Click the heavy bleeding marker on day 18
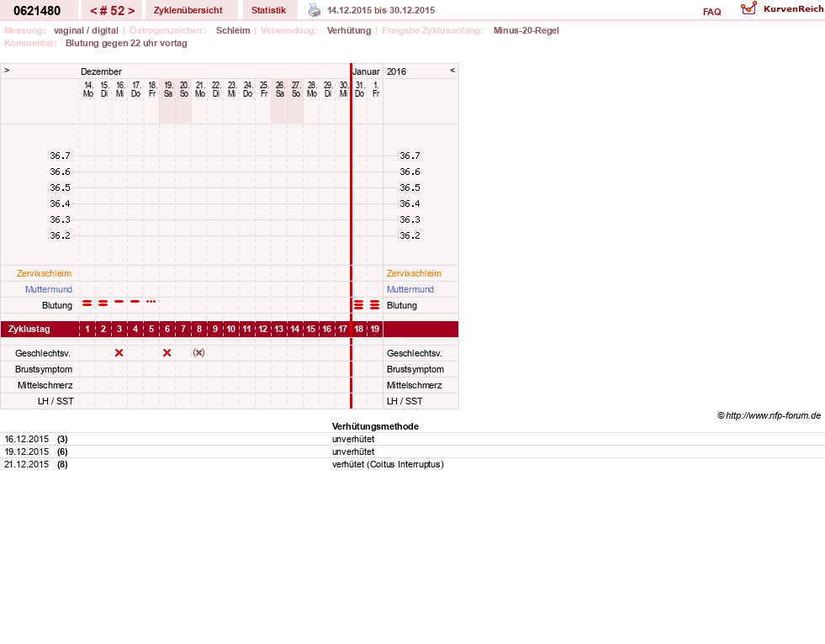 pos(359,305)
